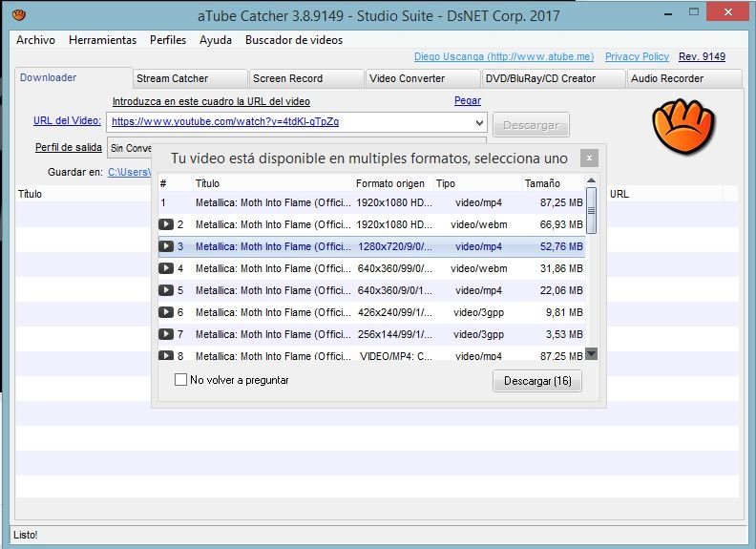
Task: Select the 426x240 video/3gpp row
Action: 371,312
